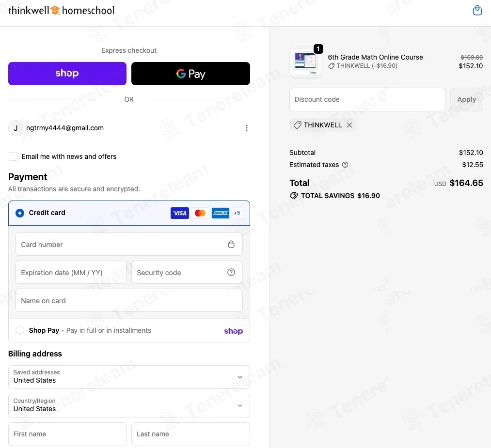Screen dimensions: 491x448
Task: Click the 6th Grade Math course thumbnail
Action: [x=305, y=62]
